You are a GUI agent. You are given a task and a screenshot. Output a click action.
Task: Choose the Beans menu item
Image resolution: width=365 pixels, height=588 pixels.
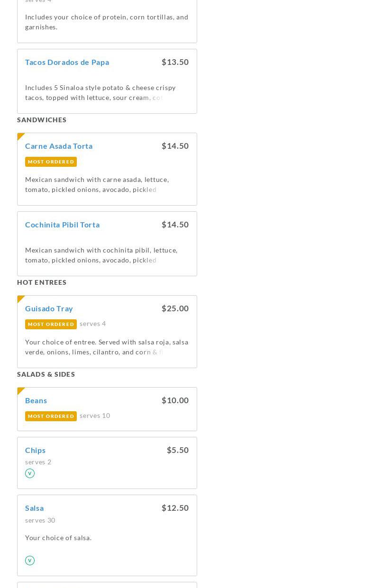pos(36,400)
